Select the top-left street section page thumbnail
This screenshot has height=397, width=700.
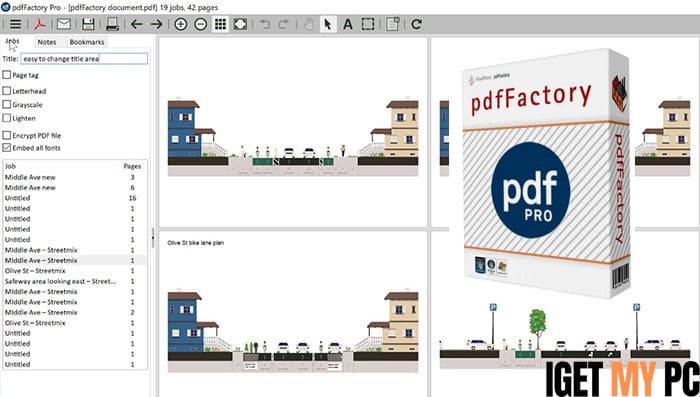click(293, 133)
